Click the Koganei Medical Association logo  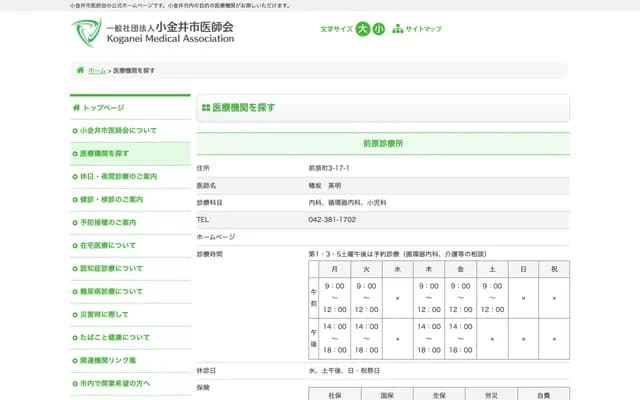[153, 32]
